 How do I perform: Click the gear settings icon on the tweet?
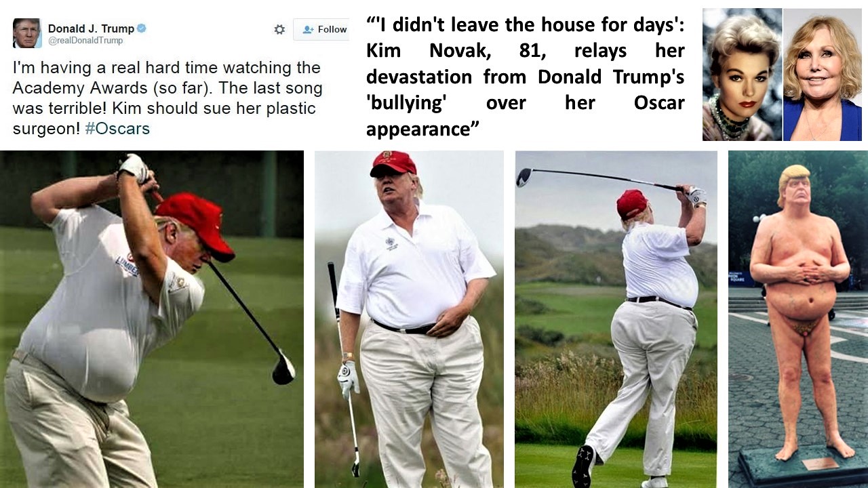[279, 29]
